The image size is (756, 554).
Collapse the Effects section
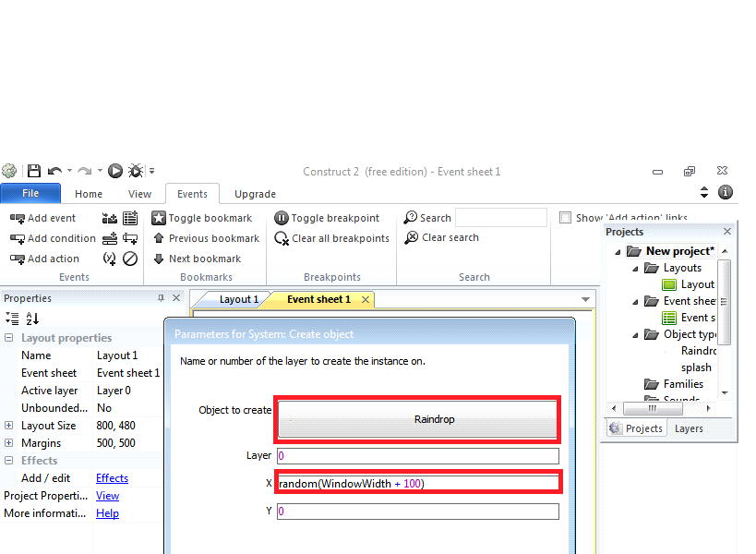click(8, 461)
